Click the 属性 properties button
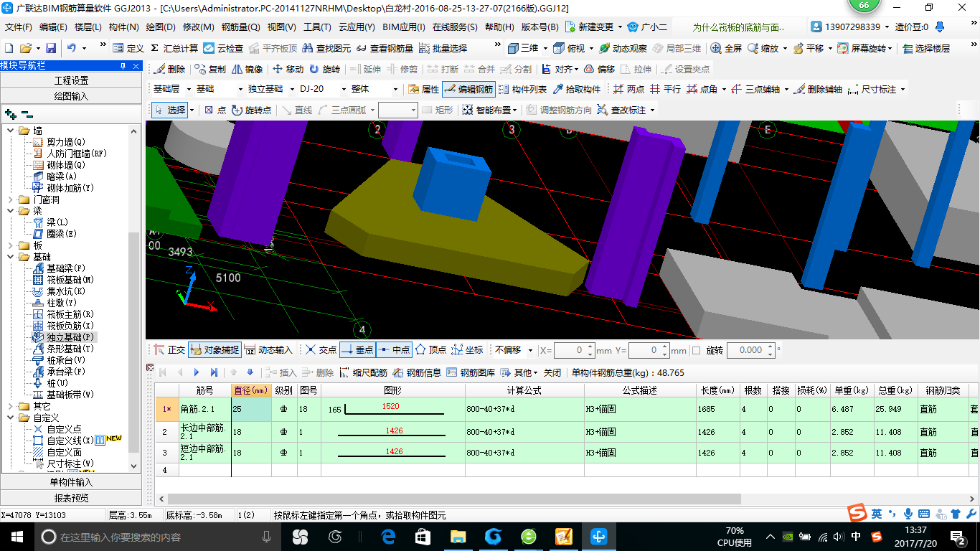 [x=423, y=90]
